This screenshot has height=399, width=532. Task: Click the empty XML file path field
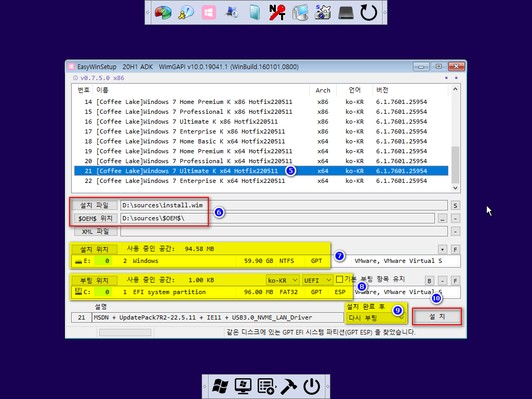(284, 231)
